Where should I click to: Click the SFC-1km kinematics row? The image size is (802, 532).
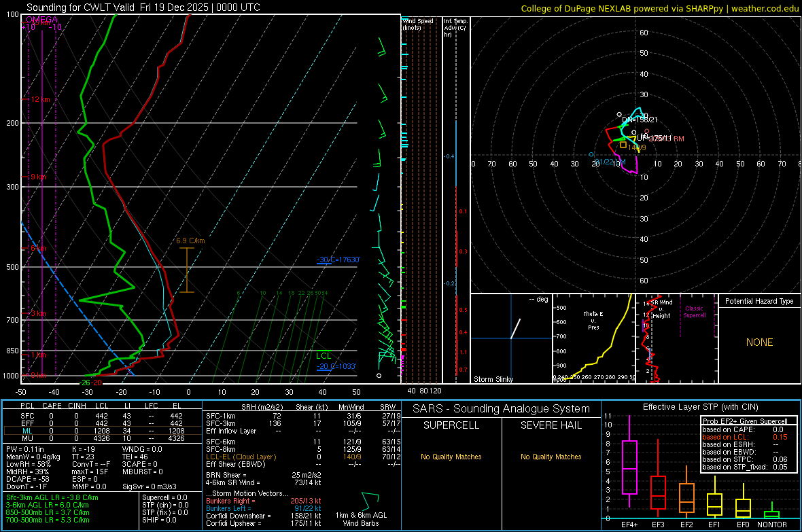[x=303, y=416]
